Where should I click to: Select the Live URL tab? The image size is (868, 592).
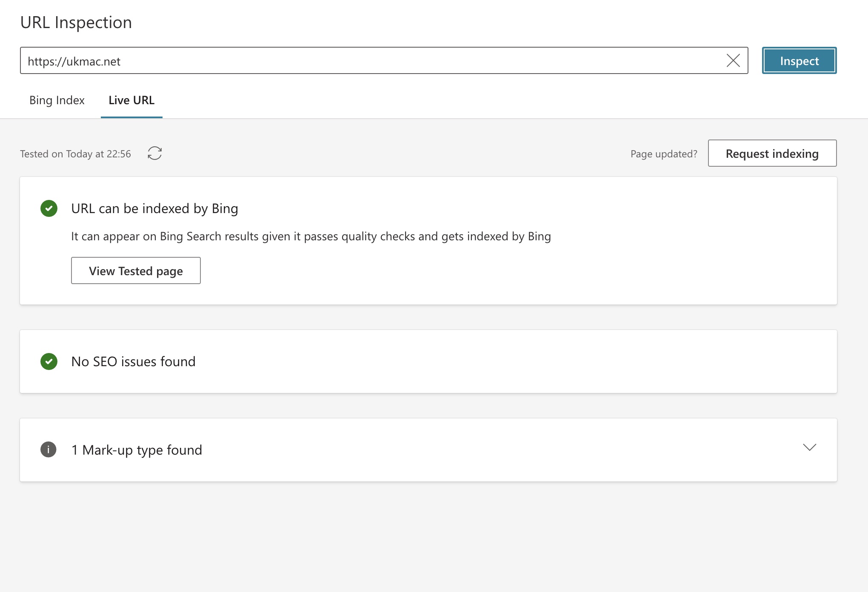pos(131,100)
